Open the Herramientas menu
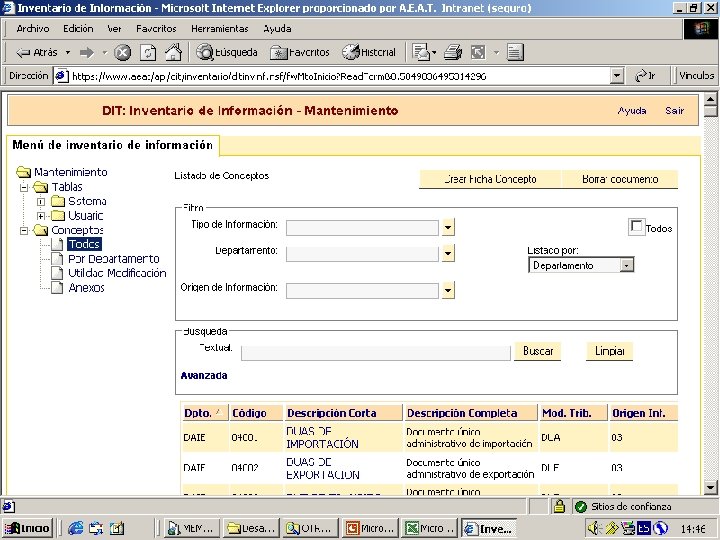720x540 pixels. (219, 28)
